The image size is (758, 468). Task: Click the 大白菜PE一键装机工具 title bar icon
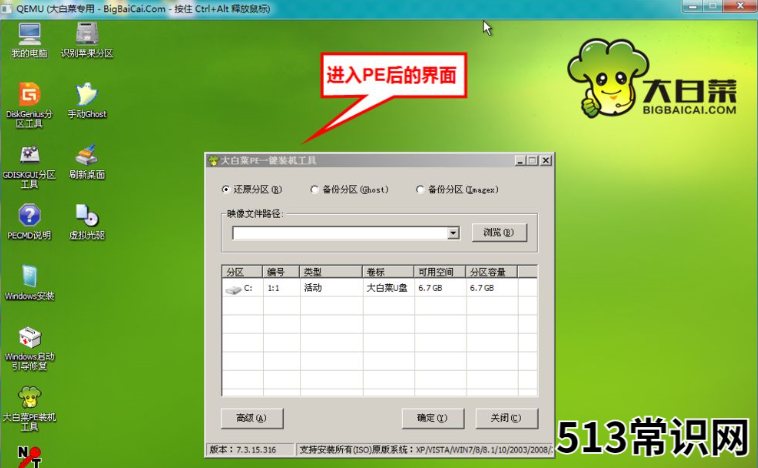213,161
